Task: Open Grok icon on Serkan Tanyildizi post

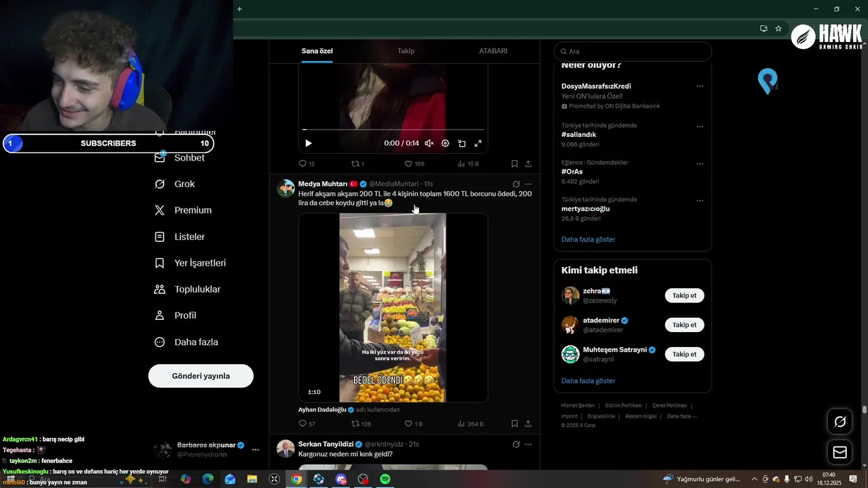Action: pos(516,444)
